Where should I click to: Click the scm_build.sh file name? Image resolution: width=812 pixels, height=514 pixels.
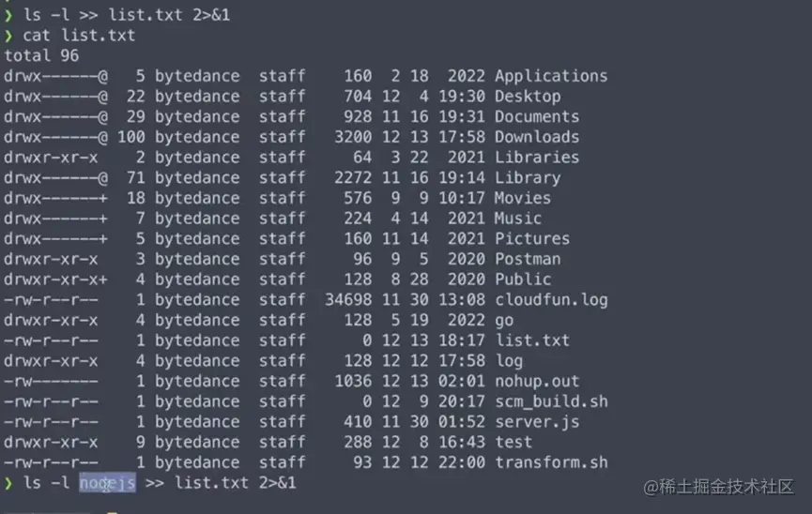click(x=551, y=401)
